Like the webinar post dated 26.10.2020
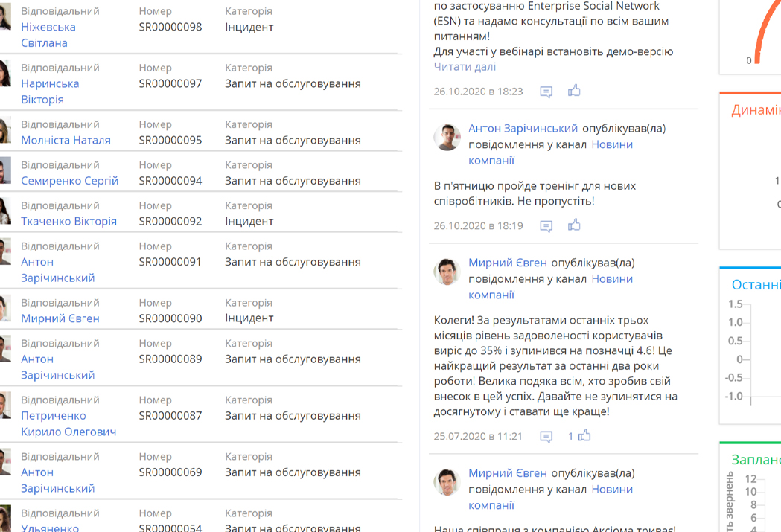The image size is (781, 532). pyautogui.click(x=573, y=91)
